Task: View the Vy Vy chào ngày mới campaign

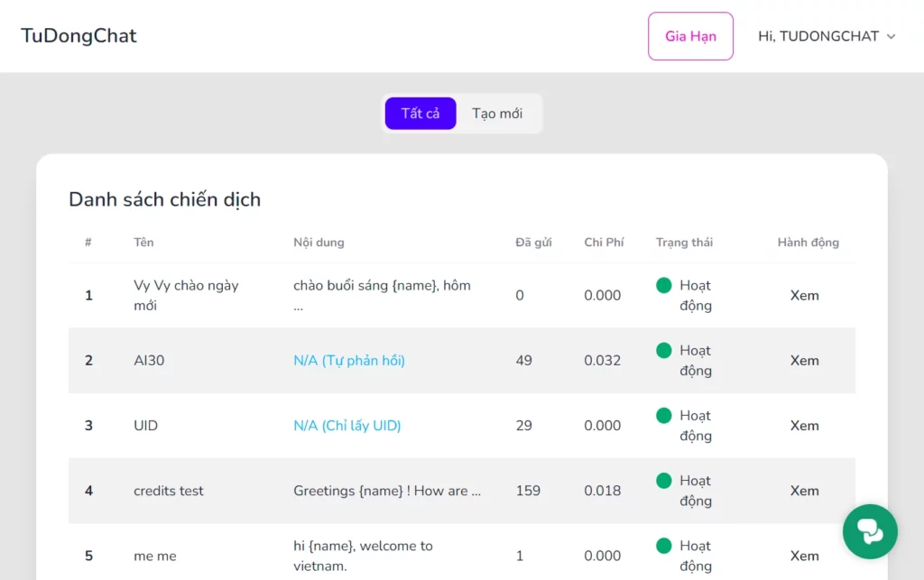Action: click(x=804, y=295)
